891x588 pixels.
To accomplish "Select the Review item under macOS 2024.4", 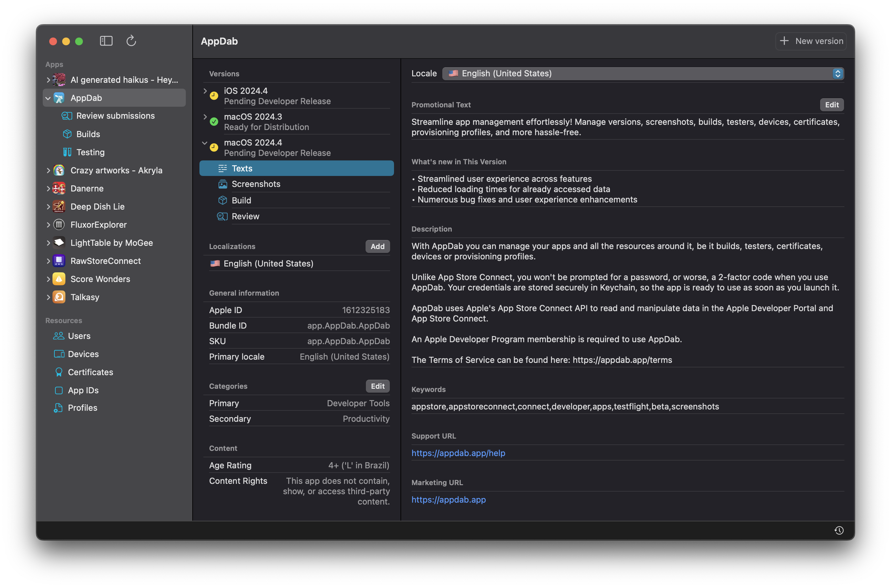I will (x=245, y=216).
